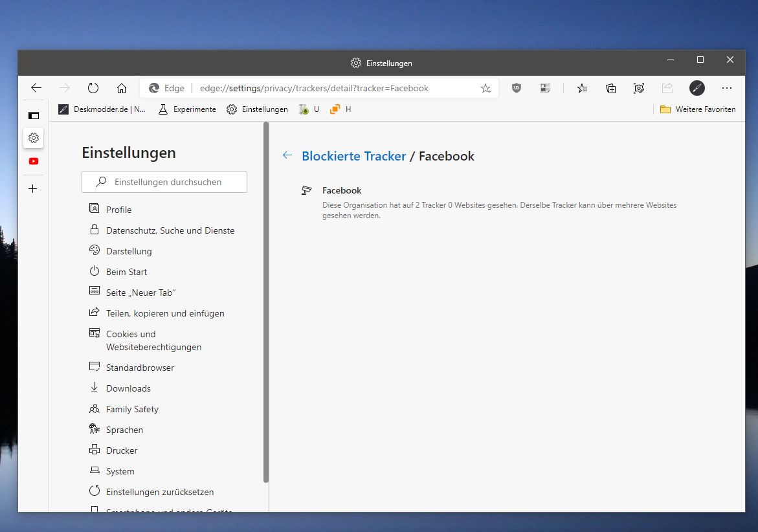Click the download arrow icon beside Downloads
This screenshot has width=758, height=532.
pos(95,387)
